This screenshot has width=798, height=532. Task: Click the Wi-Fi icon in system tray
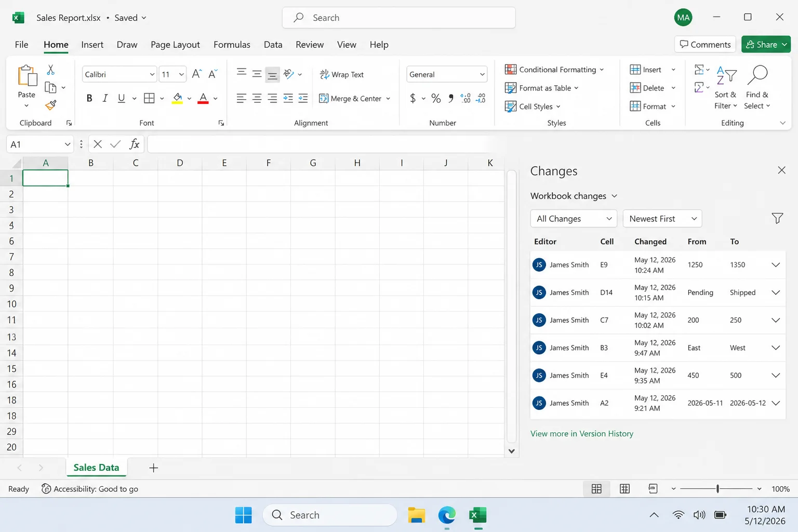point(678,515)
